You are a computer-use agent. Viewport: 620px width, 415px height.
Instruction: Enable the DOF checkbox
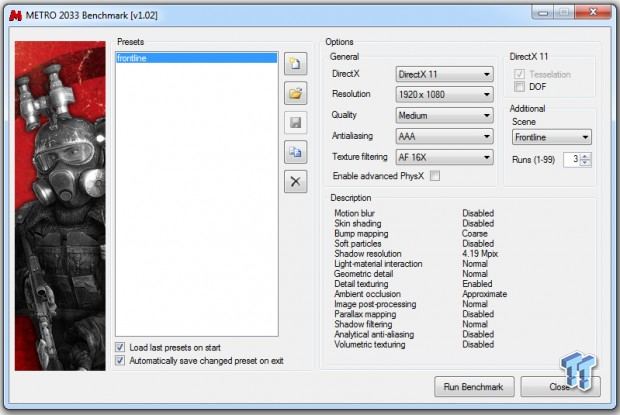(x=520, y=87)
